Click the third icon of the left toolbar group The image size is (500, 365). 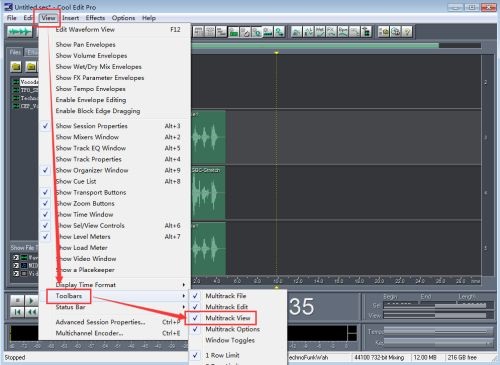point(221,32)
